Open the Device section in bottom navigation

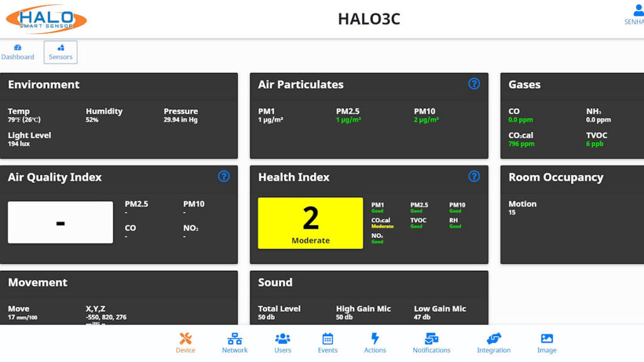[x=186, y=343]
